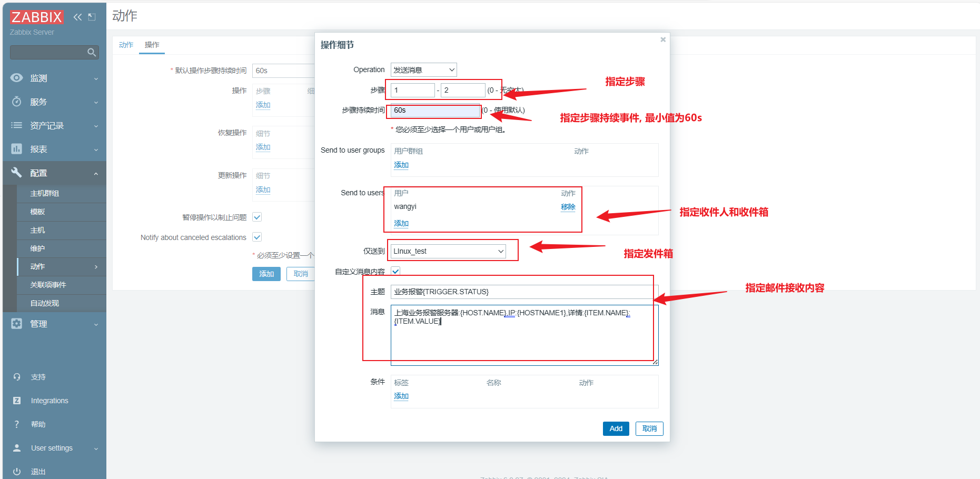This screenshot has height=479, width=980.
Task: Click the 报表 chart icon
Action: point(17,149)
